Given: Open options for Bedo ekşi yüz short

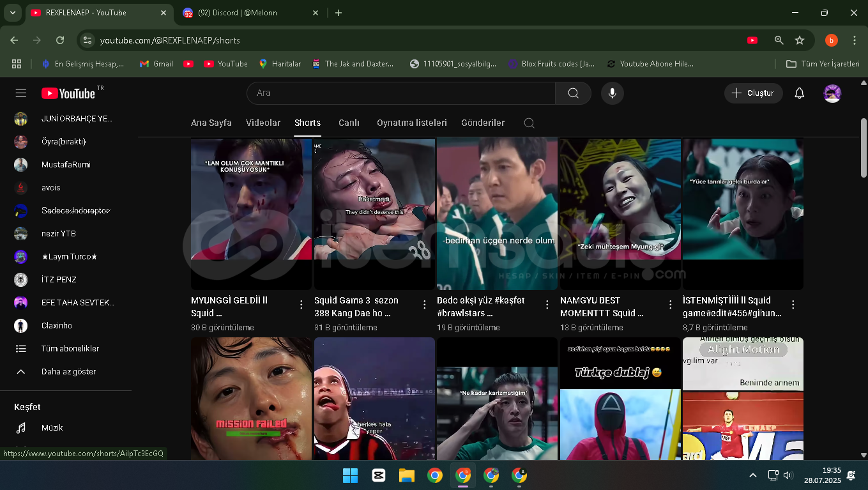Looking at the screenshot, I should point(547,305).
